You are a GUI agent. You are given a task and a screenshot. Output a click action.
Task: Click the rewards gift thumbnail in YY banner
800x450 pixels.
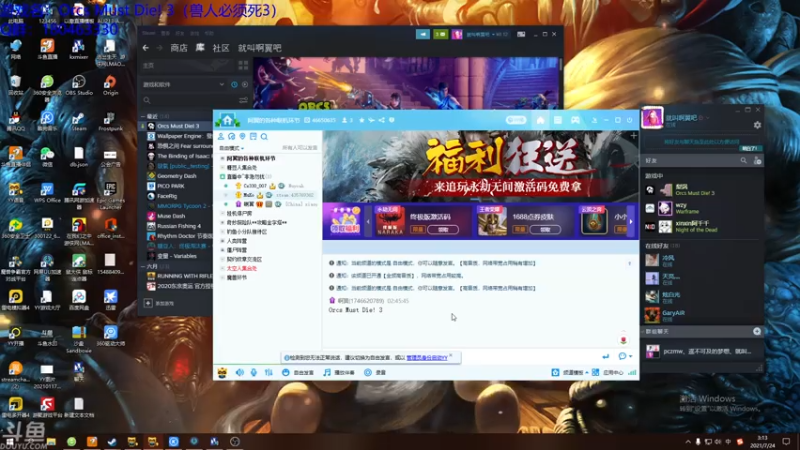coord(345,221)
